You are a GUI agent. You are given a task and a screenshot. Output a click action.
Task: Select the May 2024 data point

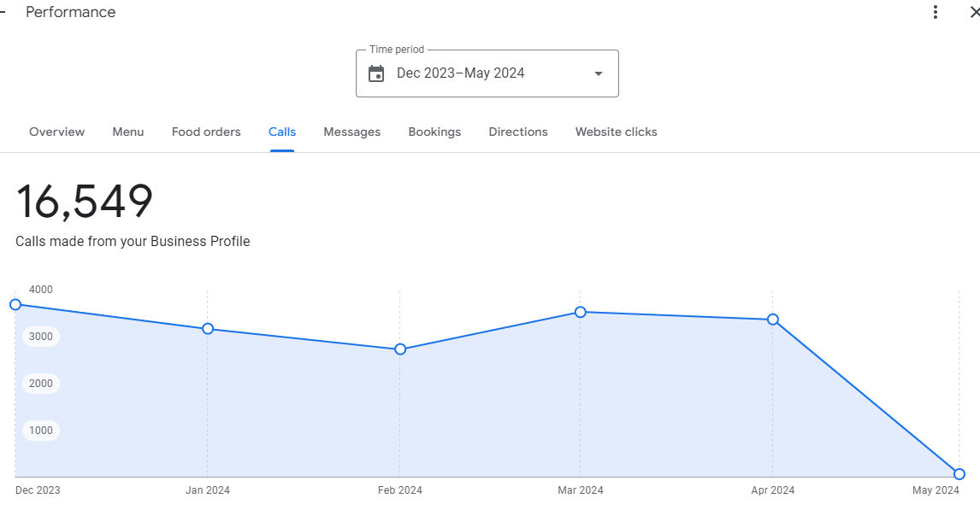point(959,474)
